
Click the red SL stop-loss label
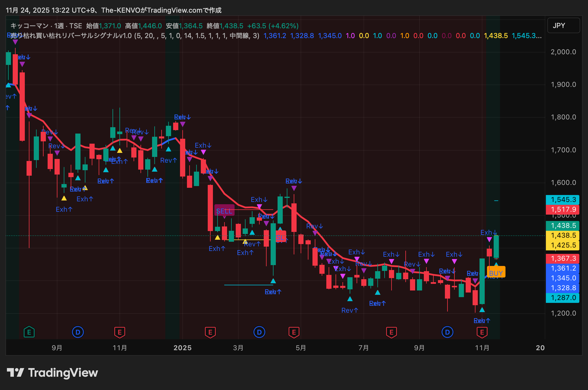pos(280,237)
